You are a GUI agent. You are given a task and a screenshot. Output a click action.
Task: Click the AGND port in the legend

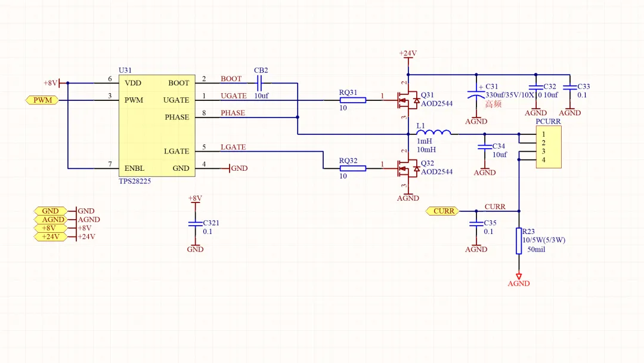pos(50,220)
